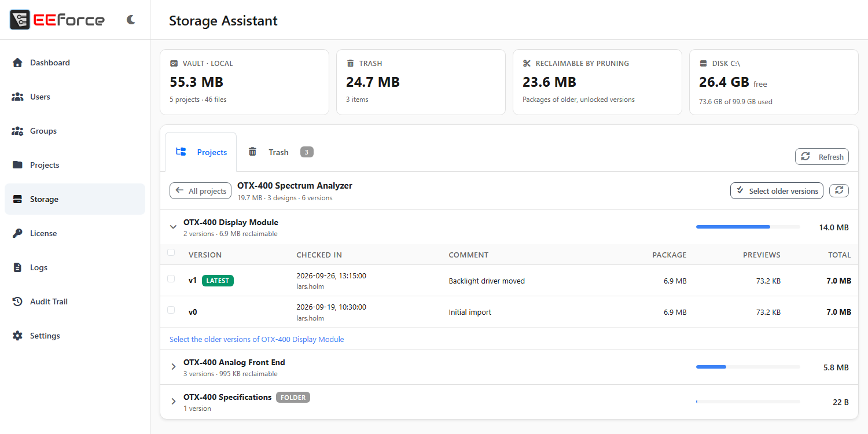868x434 pixels.
Task: Click the Display Module storage usage bar
Action: click(x=748, y=227)
